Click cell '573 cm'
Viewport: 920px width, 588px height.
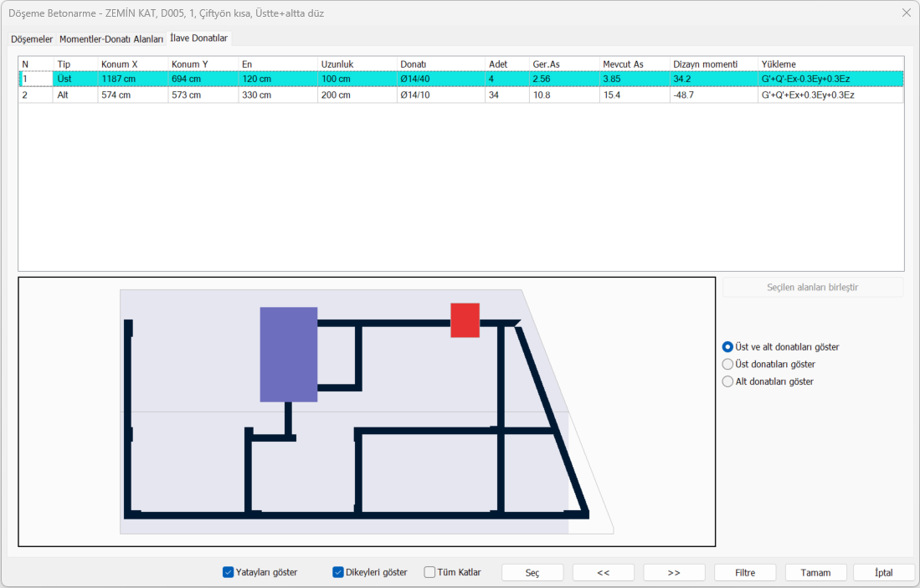pos(203,95)
